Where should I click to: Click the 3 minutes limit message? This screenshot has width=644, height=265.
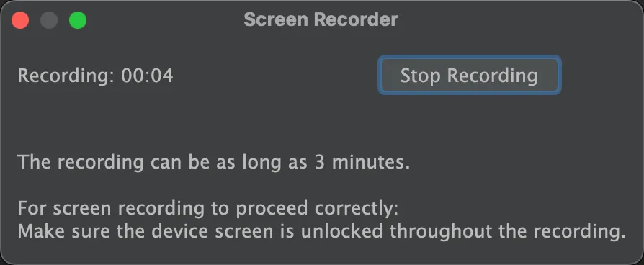(x=214, y=163)
